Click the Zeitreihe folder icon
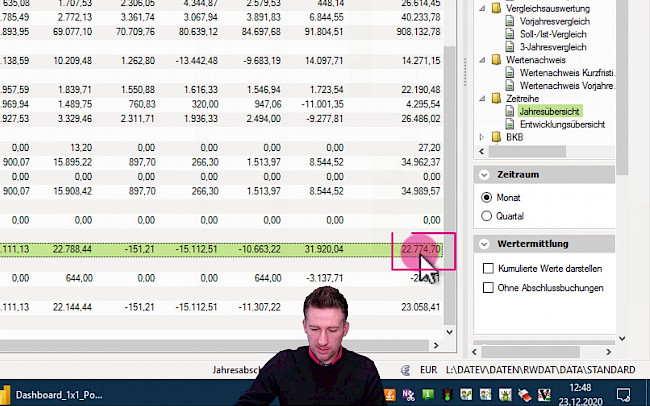Image resolution: width=650 pixels, height=406 pixels. pos(496,99)
